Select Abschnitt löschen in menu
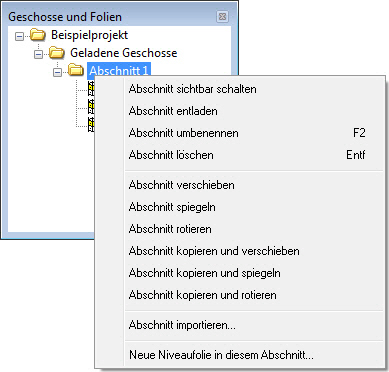The width and height of the screenshot is (389, 372). point(255,155)
